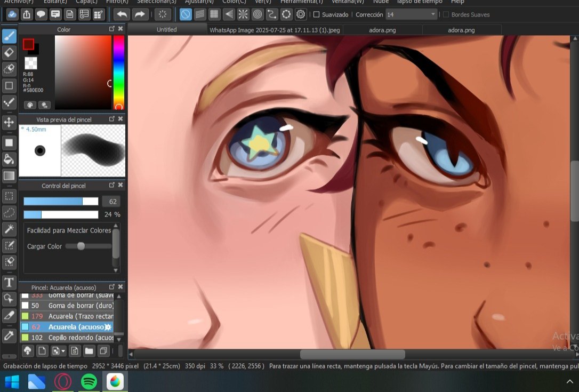Select the Lasso selection tool
579x392 pixels.
point(9,212)
